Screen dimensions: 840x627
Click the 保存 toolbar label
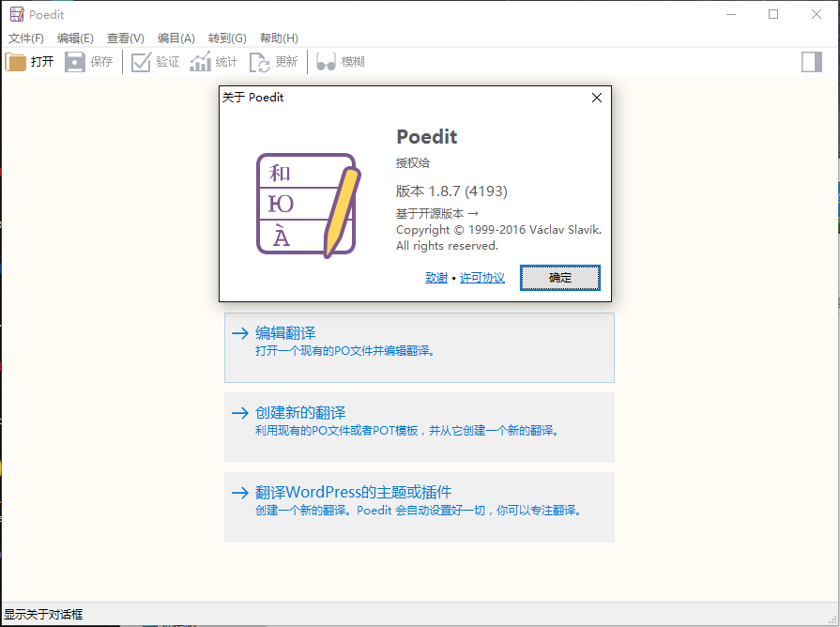point(101,62)
